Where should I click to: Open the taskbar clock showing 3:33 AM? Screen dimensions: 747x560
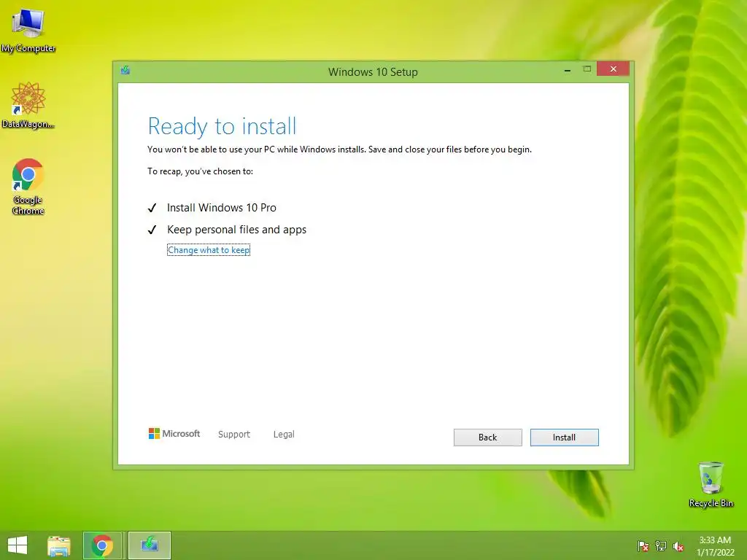coord(715,546)
